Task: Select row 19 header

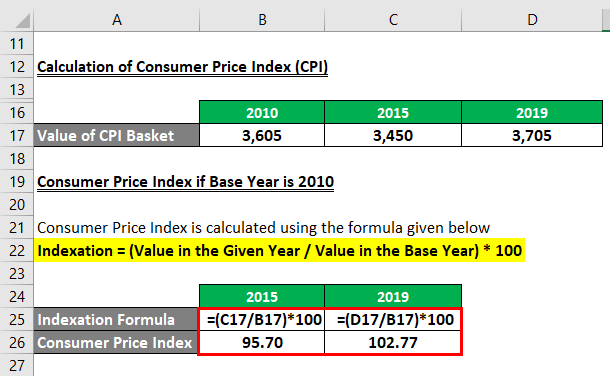Action: click(17, 181)
